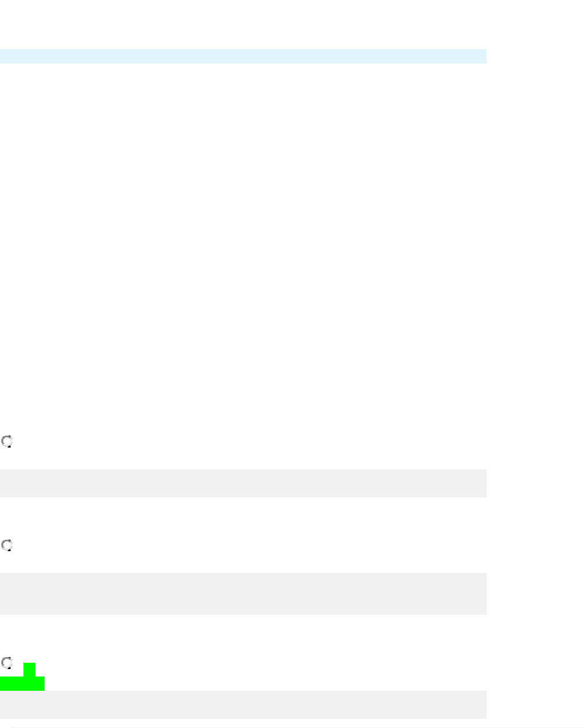This screenshot has height=728, width=584.
Task: Select the radio button beside the green shape
Action: tap(6, 663)
